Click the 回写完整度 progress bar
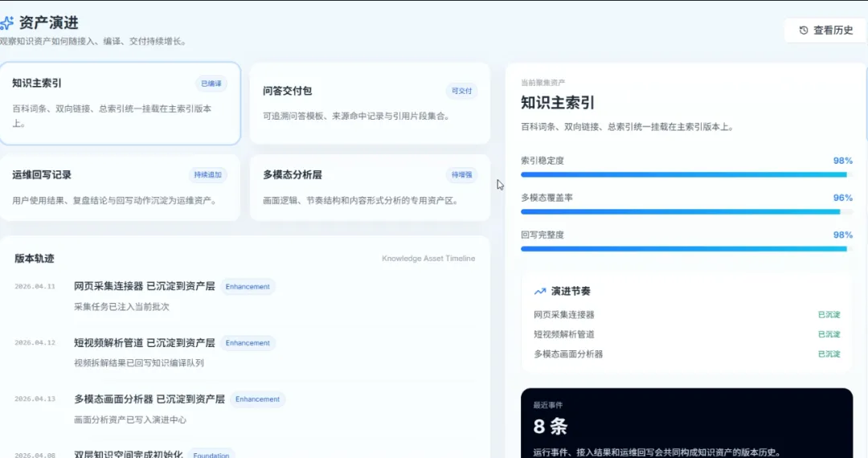The image size is (868, 458). click(686, 249)
